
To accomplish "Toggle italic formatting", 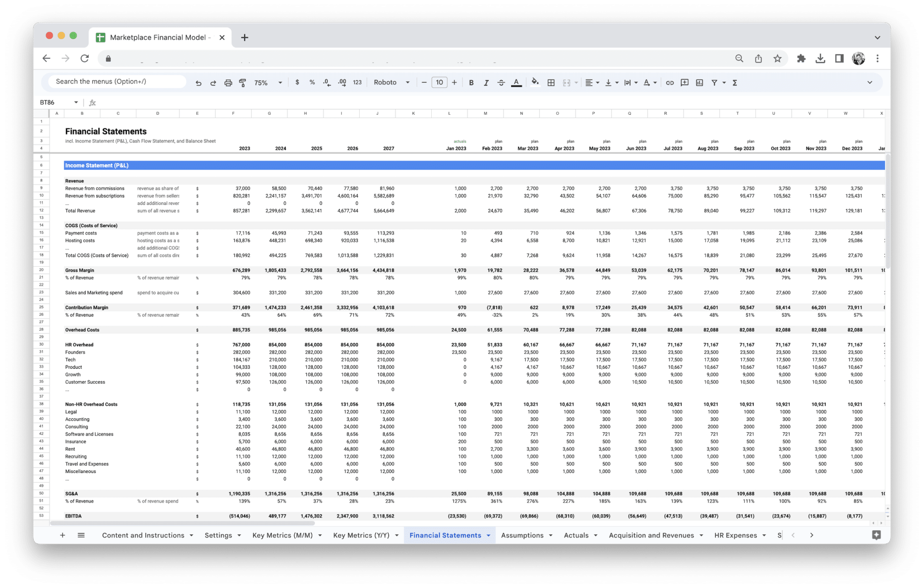I will pos(486,83).
